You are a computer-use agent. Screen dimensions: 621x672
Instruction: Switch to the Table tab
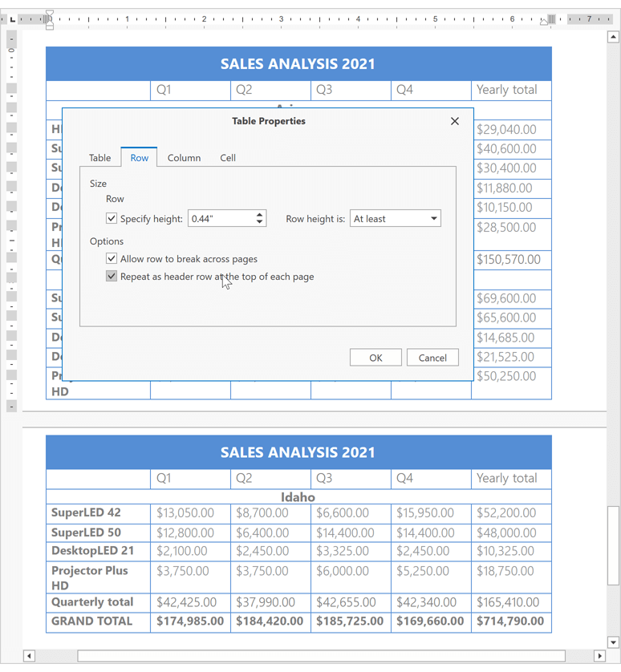point(100,158)
